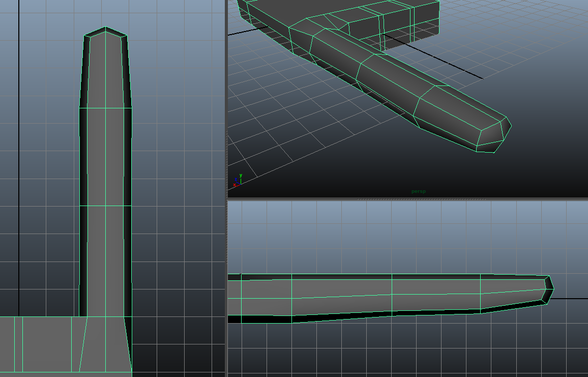Click the black axis line right of side-view tip
The image size is (588, 377).
[x=570, y=299]
